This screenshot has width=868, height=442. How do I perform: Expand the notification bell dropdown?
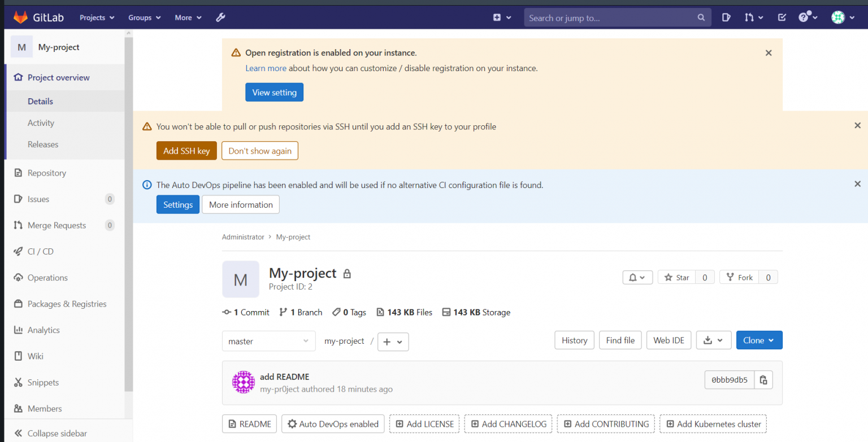[637, 277]
